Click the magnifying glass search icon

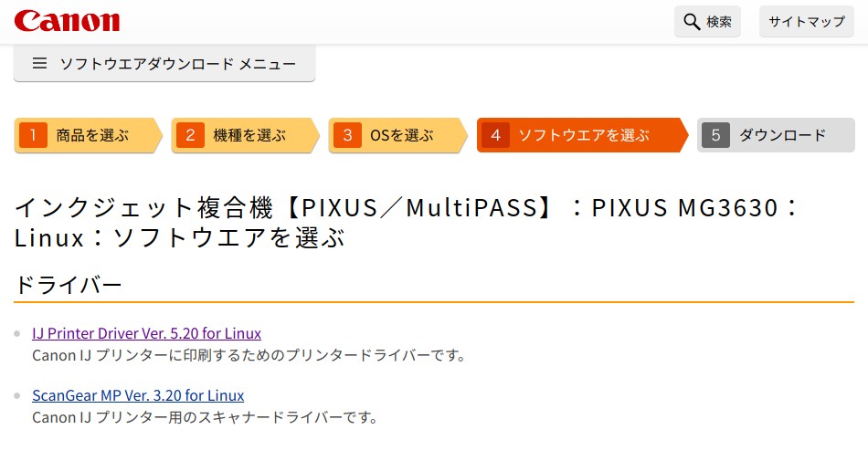(692, 22)
